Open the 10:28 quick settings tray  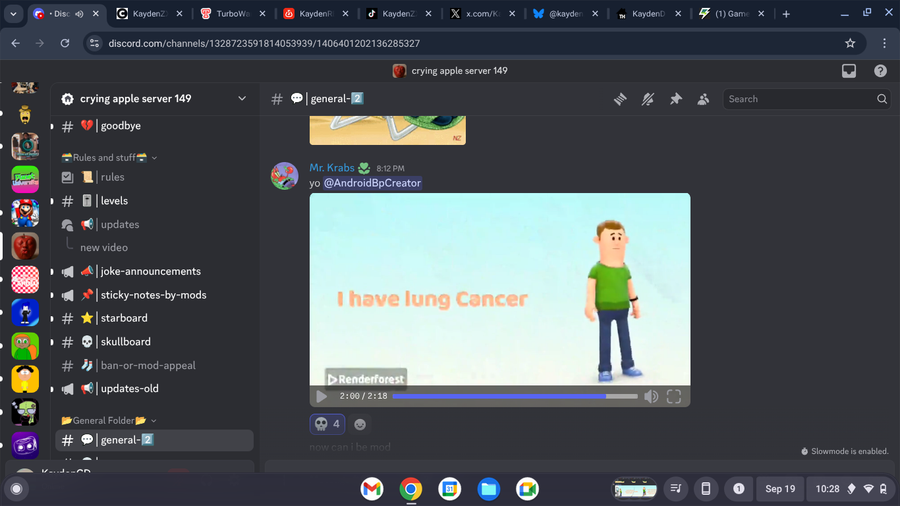pyautogui.click(x=851, y=489)
